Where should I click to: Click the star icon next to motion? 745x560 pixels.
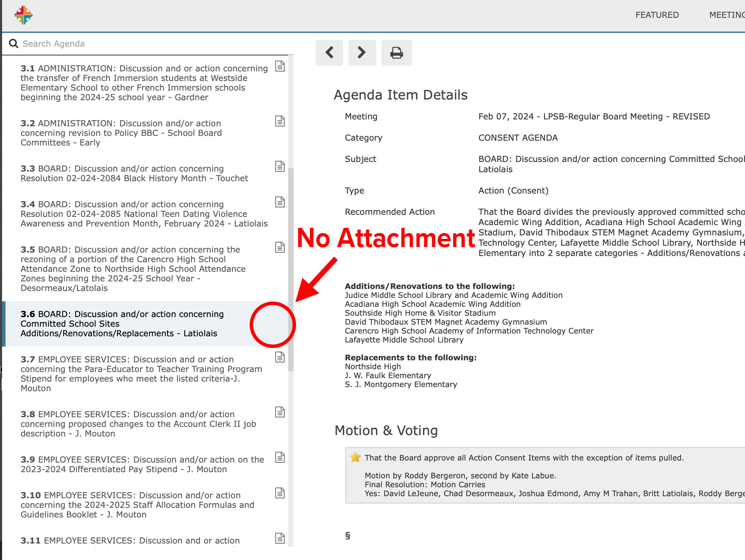click(x=355, y=457)
